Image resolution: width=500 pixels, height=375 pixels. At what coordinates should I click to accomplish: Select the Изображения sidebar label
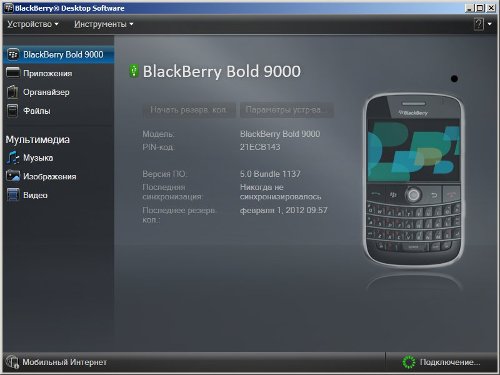point(50,176)
